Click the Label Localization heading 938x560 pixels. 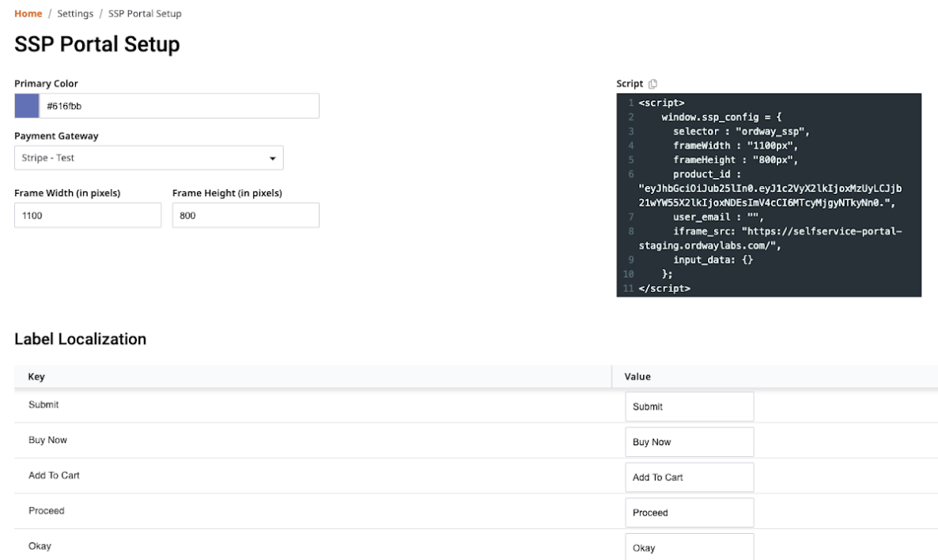80,339
